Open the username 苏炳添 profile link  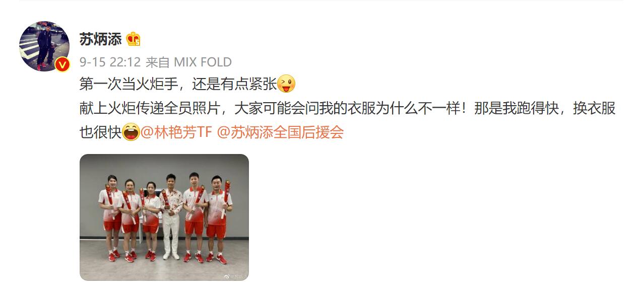[x=101, y=39]
